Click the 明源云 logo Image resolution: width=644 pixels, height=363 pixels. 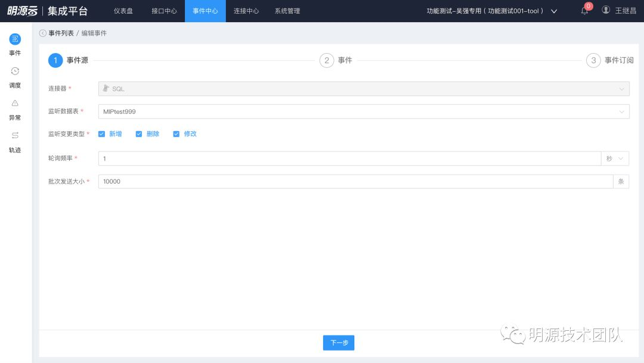pyautogui.click(x=22, y=11)
